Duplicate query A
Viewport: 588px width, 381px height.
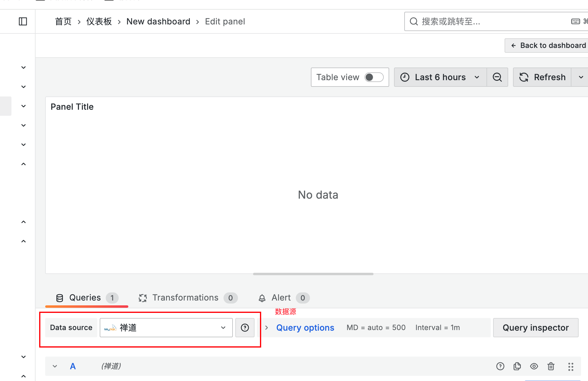coord(517,366)
